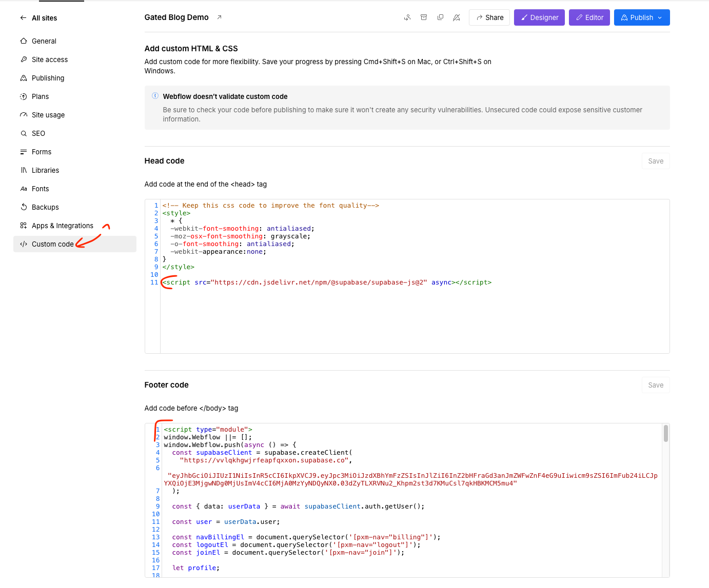
Task: Click the transfer site icon in top toolbar
Action: [407, 17]
